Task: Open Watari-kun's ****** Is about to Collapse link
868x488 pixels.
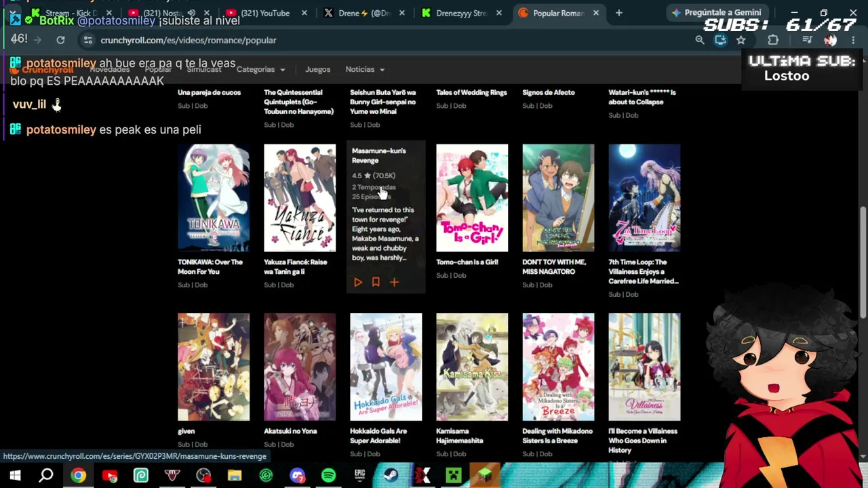Action: pyautogui.click(x=642, y=97)
